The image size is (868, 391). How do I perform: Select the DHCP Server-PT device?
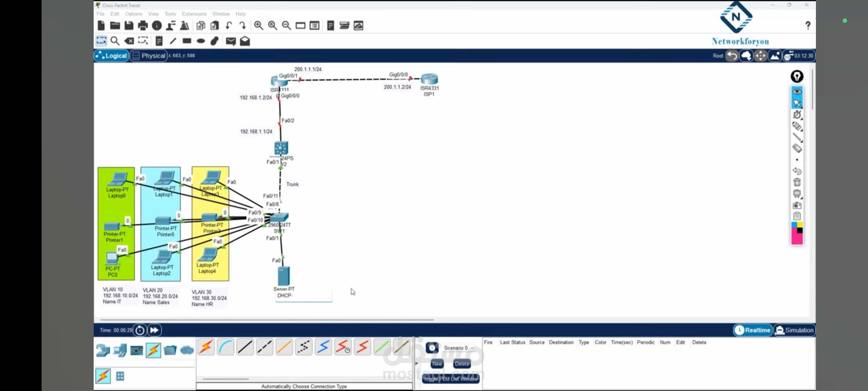click(x=284, y=276)
